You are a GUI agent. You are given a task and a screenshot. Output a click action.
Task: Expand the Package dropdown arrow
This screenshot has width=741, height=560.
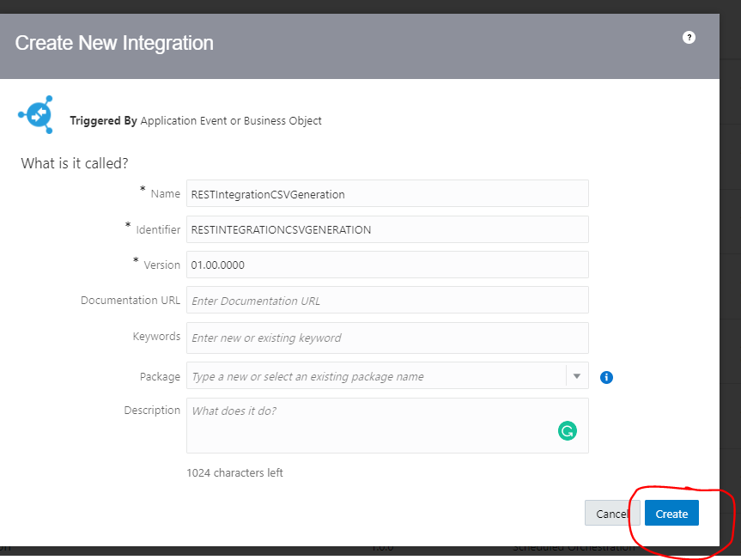tap(576, 376)
